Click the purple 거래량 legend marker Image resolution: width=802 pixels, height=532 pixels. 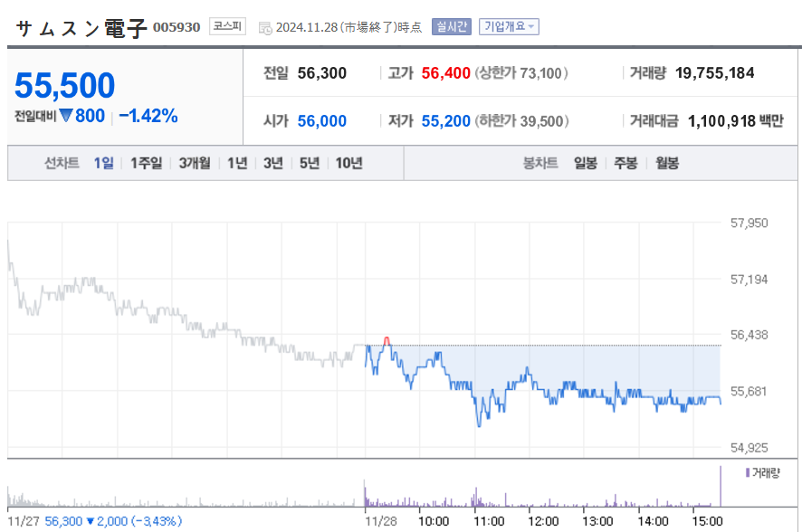[748, 472]
